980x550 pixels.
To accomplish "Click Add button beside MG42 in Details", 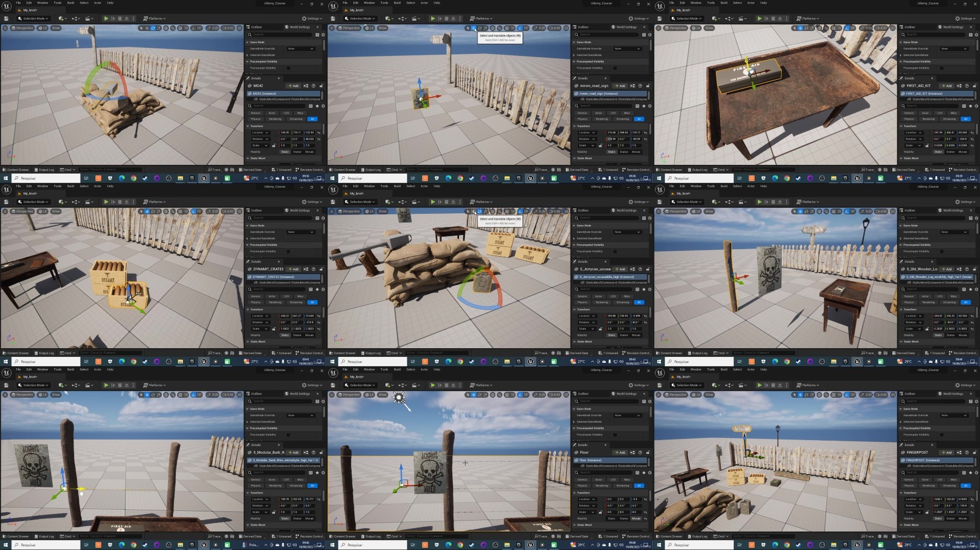I will pos(293,86).
